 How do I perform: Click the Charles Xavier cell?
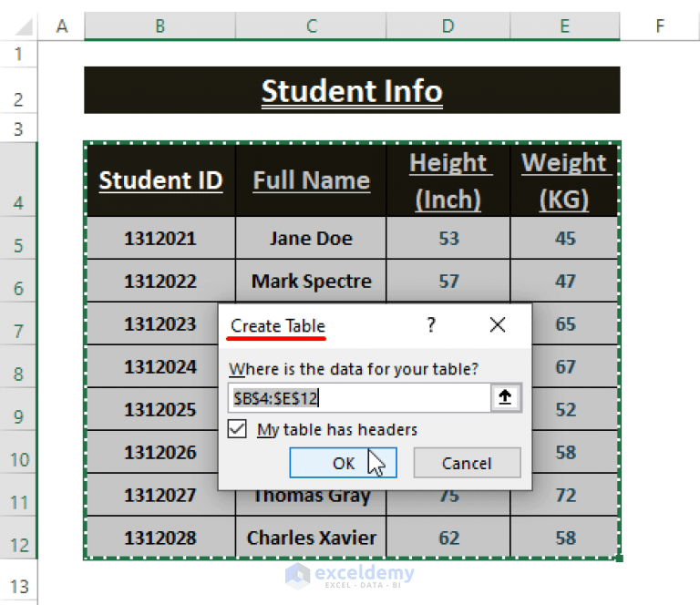pyautogui.click(x=311, y=538)
